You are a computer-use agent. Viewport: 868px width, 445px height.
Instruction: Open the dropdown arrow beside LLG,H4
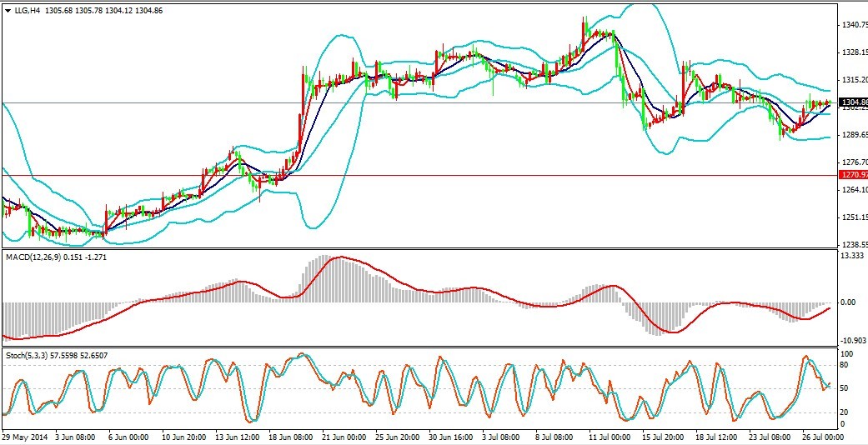pyautogui.click(x=8, y=9)
